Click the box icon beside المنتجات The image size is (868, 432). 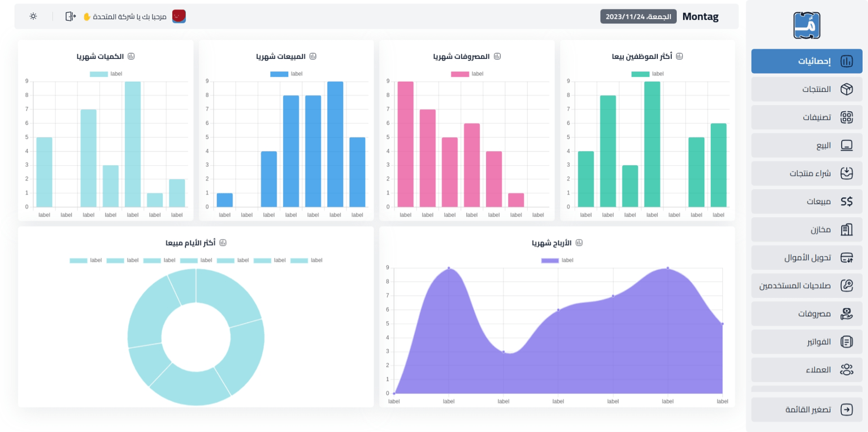(x=847, y=89)
